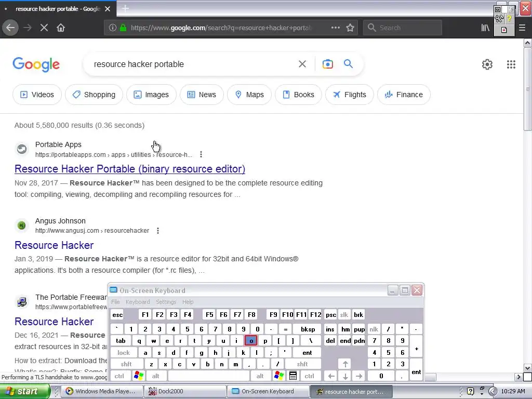The width and height of the screenshot is (532, 399).
Task: Click the left arrow key on On-Screen Keyboard
Action: click(331, 376)
